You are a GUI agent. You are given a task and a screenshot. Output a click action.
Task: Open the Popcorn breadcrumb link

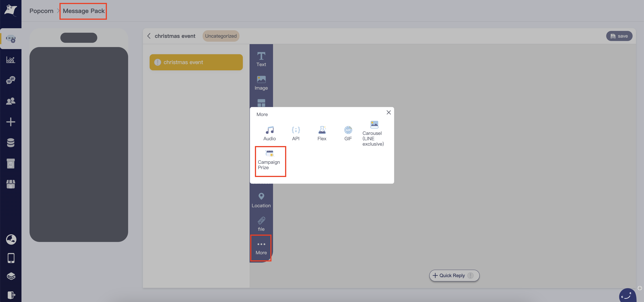click(x=41, y=11)
